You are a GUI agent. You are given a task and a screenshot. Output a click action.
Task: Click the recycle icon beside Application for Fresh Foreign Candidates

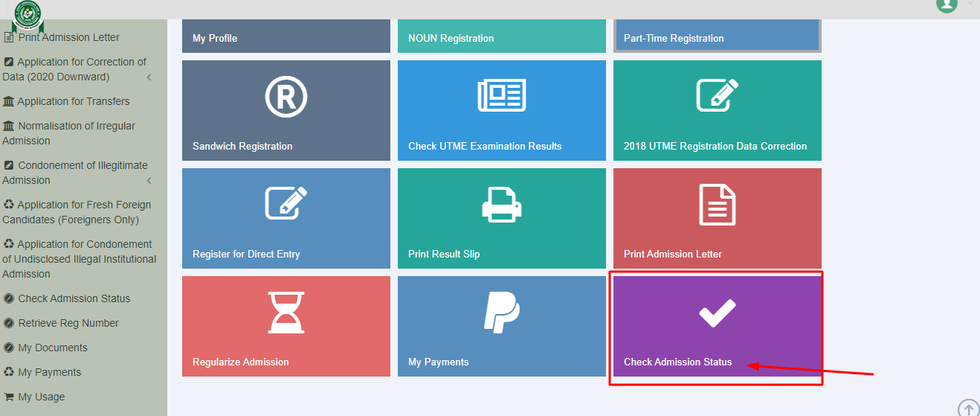9,205
